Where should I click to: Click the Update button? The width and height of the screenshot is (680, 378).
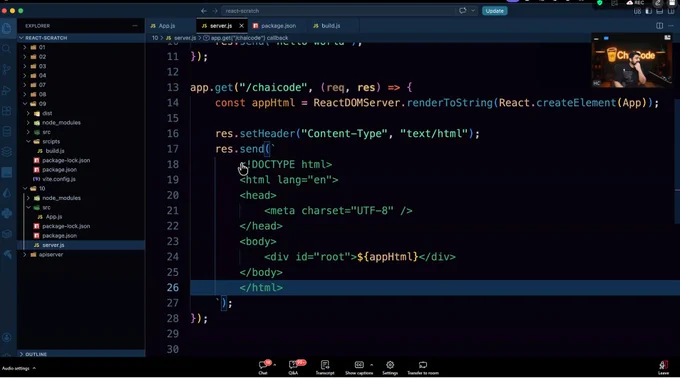pyautogui.click(x=494, y=11)
